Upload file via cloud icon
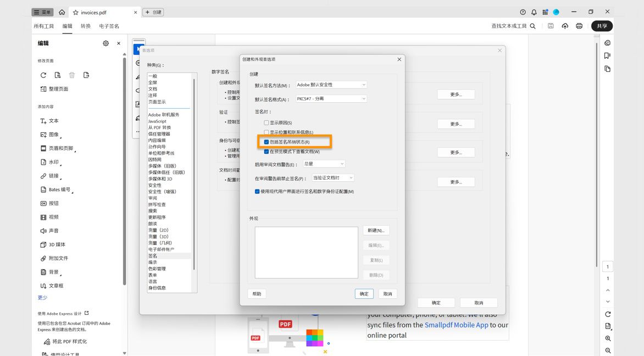Viewport: 644px width, 356px height. tap(565, 26)
